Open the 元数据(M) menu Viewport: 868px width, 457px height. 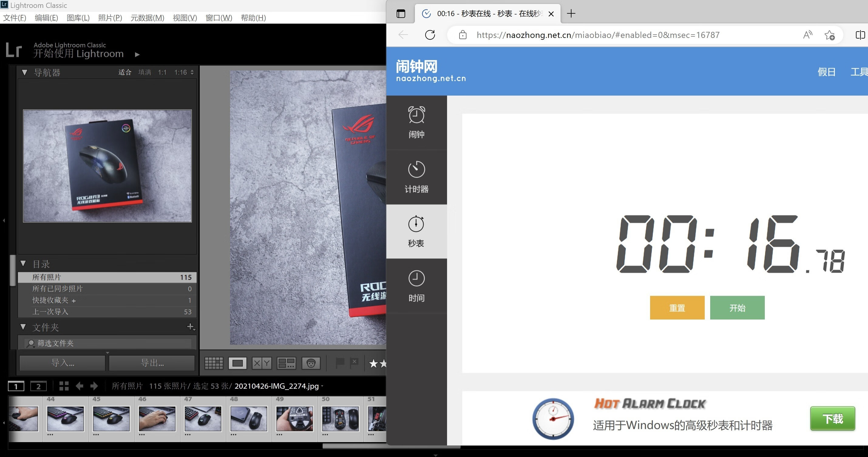click(147, 18)
